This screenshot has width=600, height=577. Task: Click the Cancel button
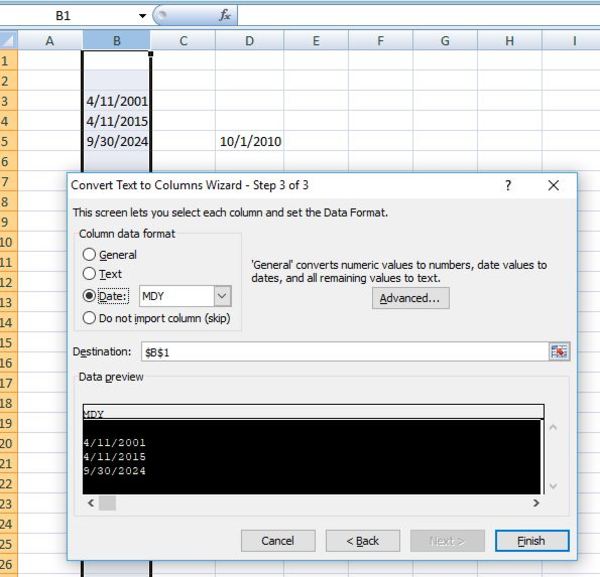tap(278, 541)
